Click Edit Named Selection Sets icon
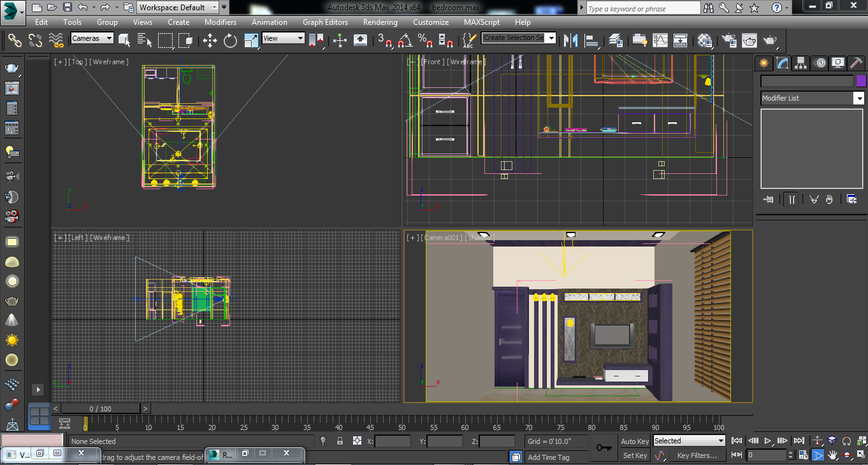This screenshot has width=868, height=465. pos(468,41)
